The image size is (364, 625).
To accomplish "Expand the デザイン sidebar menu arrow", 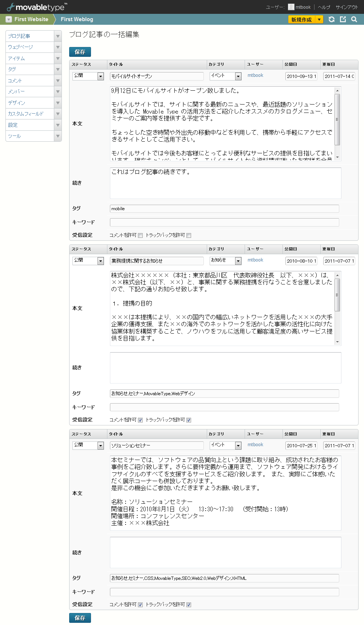I will coord(58,103).
